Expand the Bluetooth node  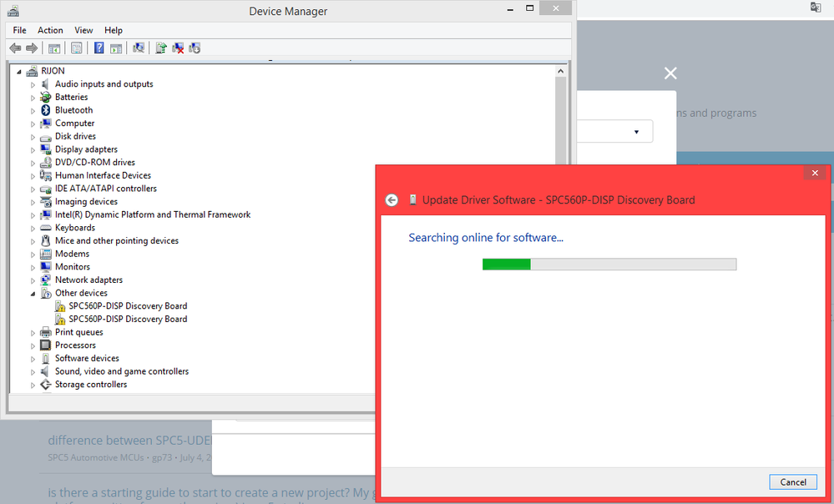[33, 111]
